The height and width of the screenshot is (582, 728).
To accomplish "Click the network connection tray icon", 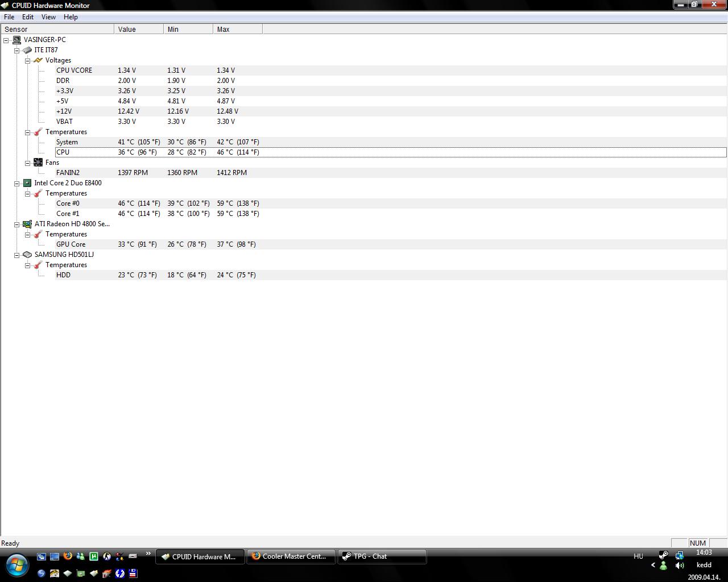I will (x=680, y=555).
